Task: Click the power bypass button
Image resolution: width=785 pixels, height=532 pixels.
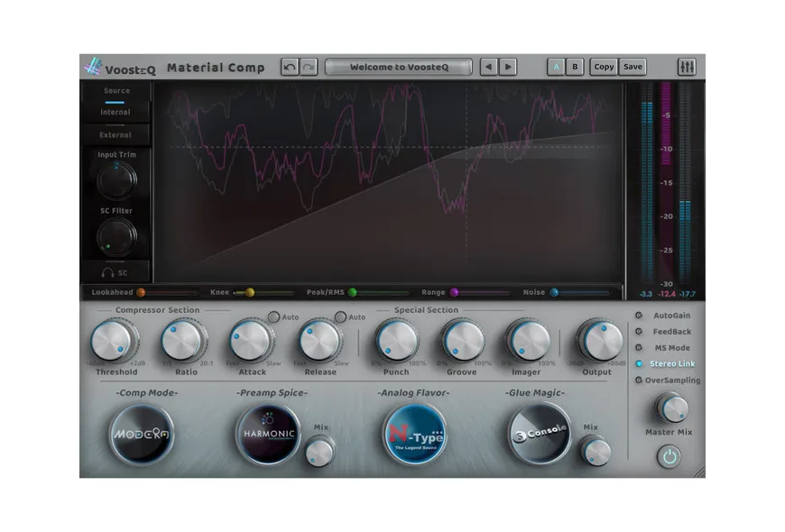Action: [670, 456]
